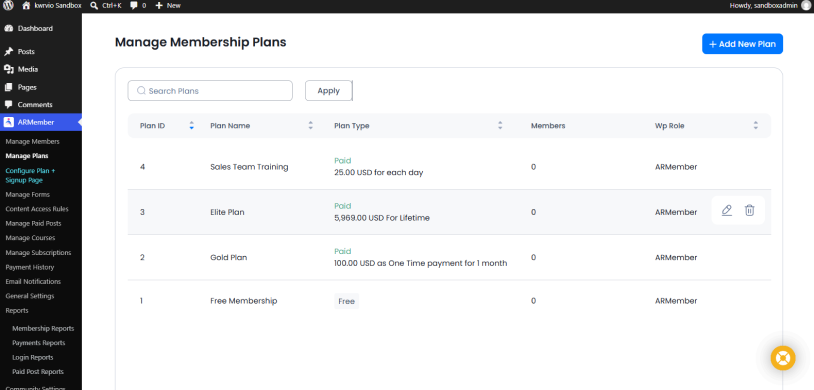Select the Elite Plan name
Viewport: 814px width, 390px height.
[227, 212]
